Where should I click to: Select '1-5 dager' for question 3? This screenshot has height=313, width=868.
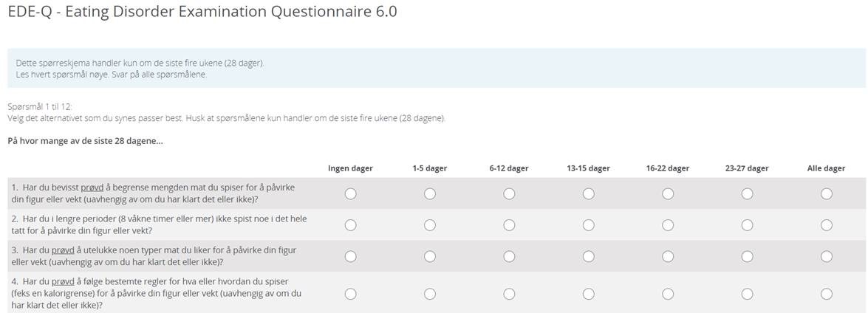pos(430,256)
